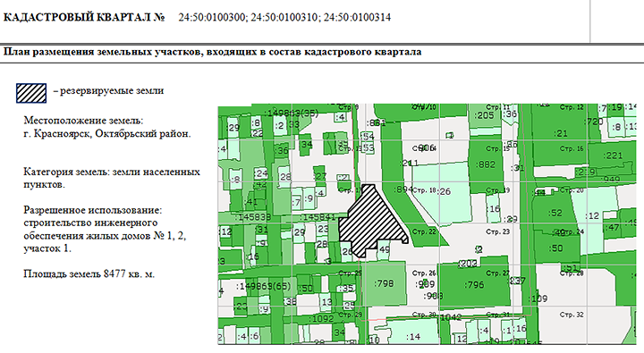
Task: Select parcel :27 on the map
Action: (x=319, y=177)
